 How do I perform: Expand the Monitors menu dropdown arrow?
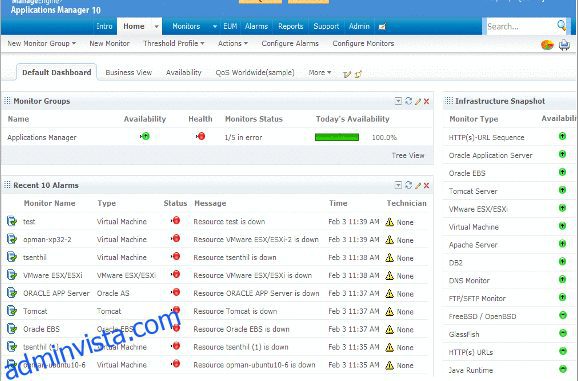point(215,27)
